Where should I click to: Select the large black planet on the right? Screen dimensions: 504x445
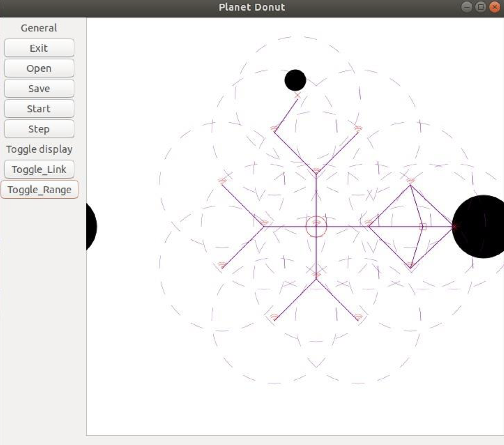[x=478, y=227]
